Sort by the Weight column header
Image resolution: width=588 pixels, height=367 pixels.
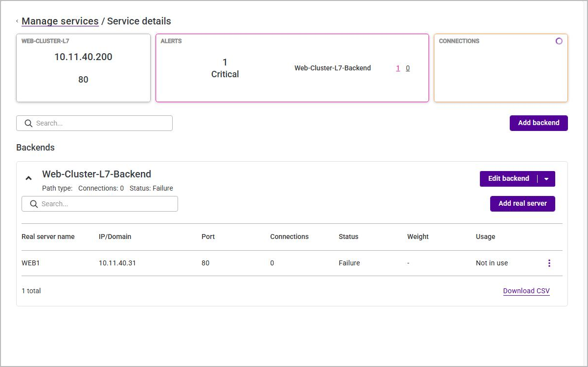(x=418, y=237)
